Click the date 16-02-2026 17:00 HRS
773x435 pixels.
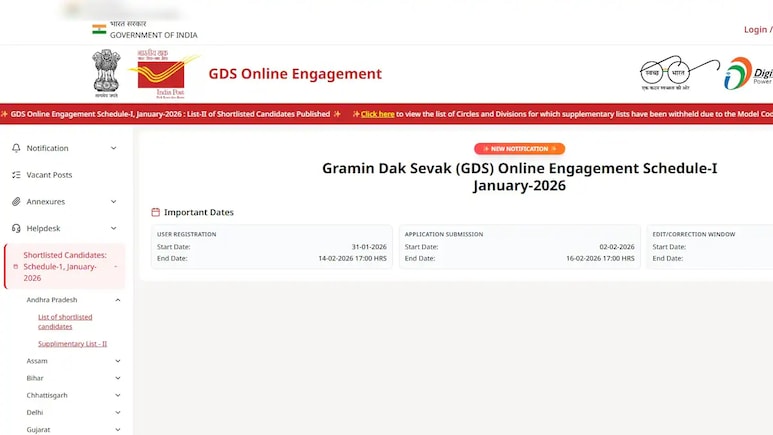click(x=600, y=258)
